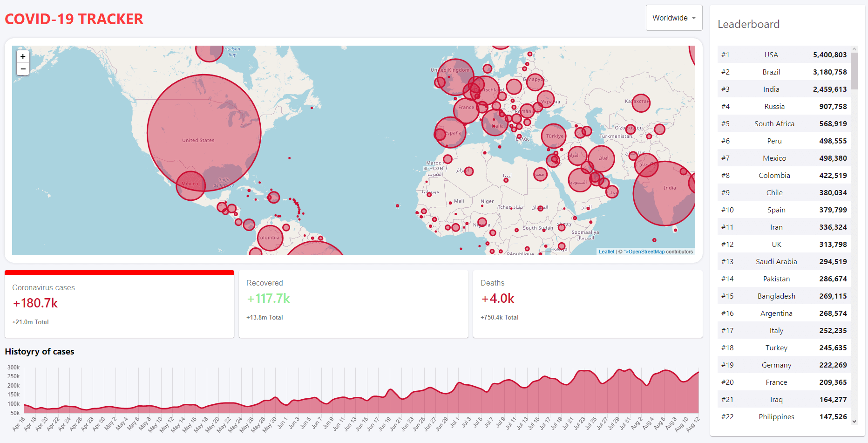Click the United States case circle
The image size is (868, 443).
pyautogui.click(x=204, y=133)
